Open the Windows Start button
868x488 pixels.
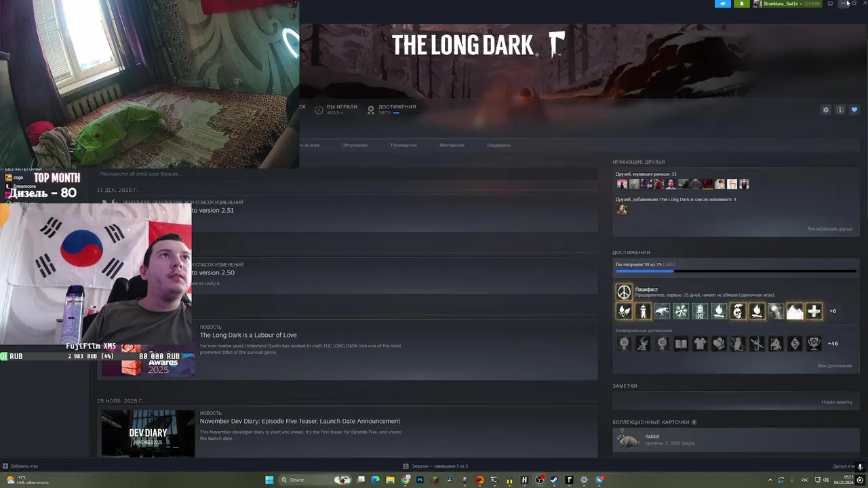click(269, 480)
